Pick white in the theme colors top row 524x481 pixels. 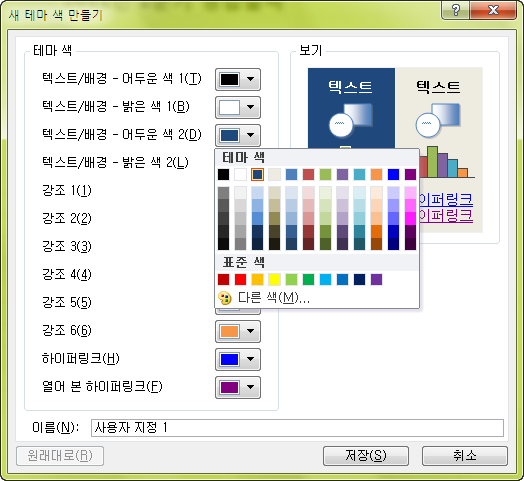[x=241, y=174]
